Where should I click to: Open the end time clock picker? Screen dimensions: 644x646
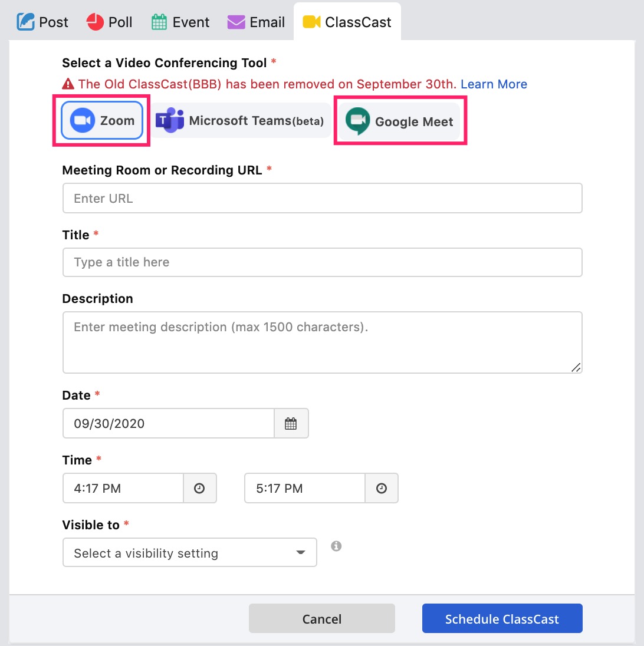tap(382, 488)
